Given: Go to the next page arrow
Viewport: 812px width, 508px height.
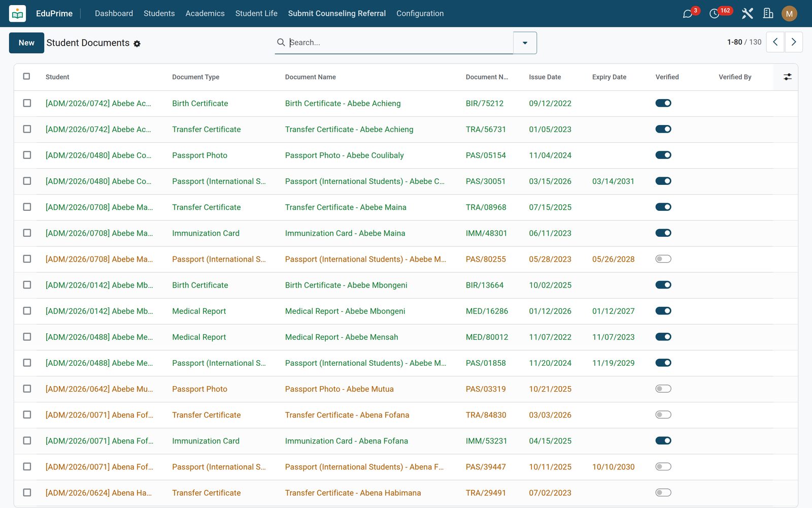Looking at the screenshot, I should (794, 42).
